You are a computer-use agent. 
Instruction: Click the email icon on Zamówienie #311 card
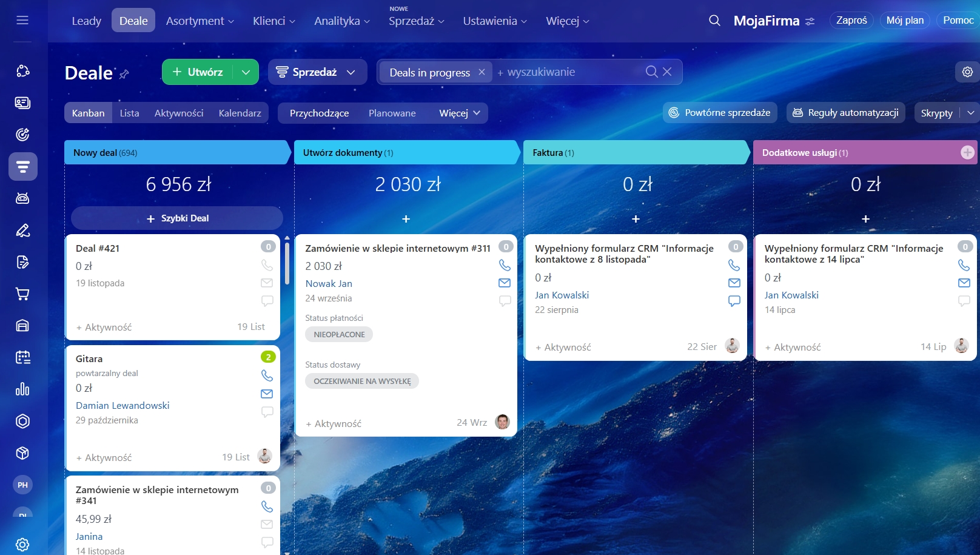pos(504,283)
